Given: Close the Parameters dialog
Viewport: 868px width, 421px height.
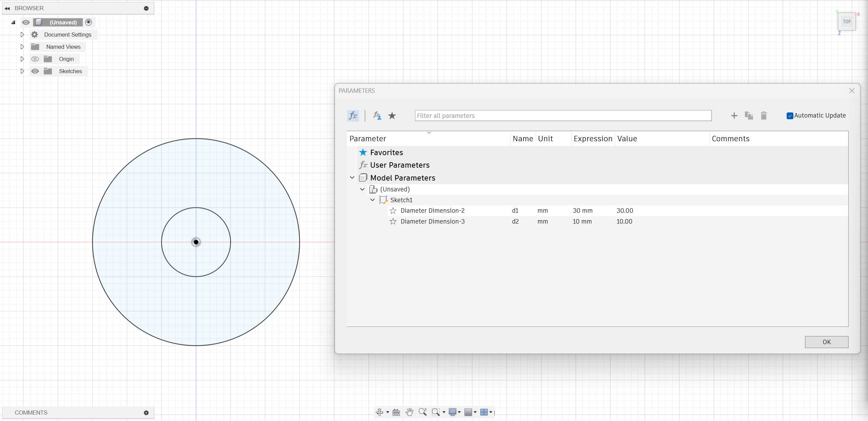Looking at the screenshot, I should (x=852, y=91).
